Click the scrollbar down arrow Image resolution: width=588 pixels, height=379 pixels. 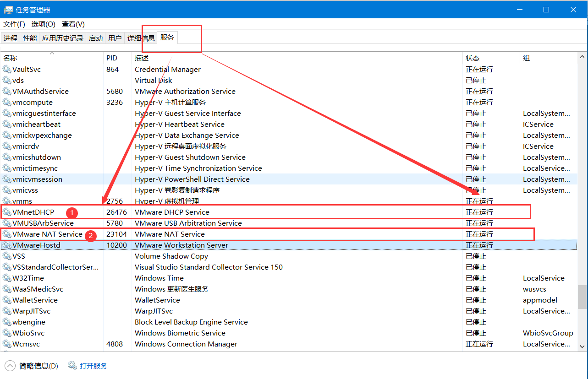(582, 347)
